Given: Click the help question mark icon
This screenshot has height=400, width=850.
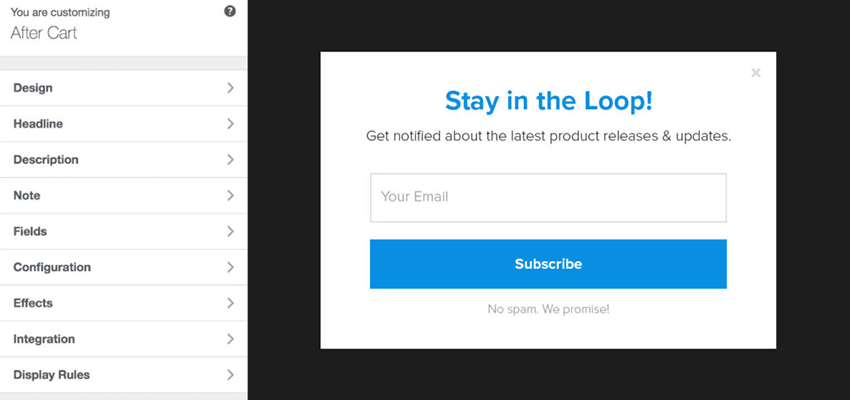Looking at the screenshot, I should 230,12.
